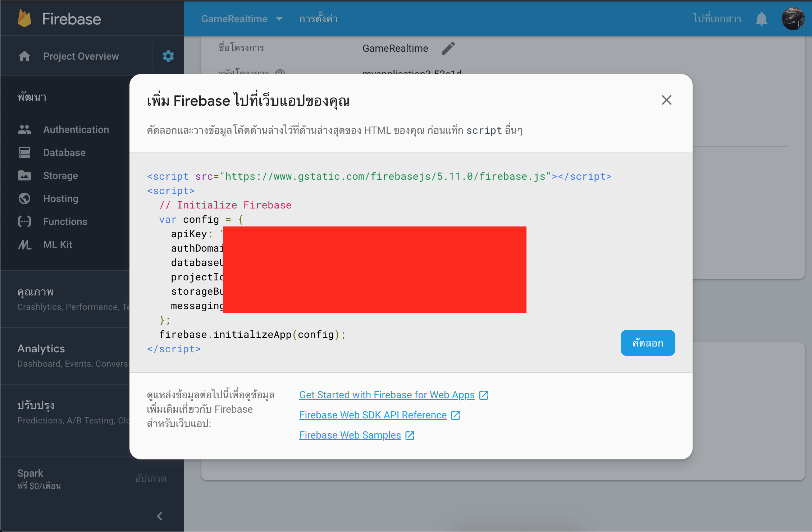Click the Firebase logo

point(59,18)
